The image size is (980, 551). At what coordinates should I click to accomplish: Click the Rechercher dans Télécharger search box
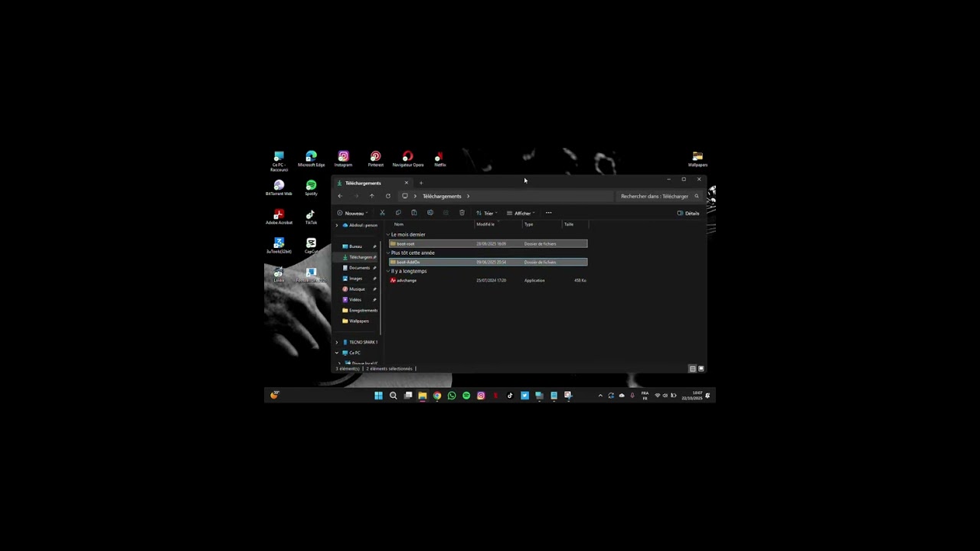coord(658,196)
